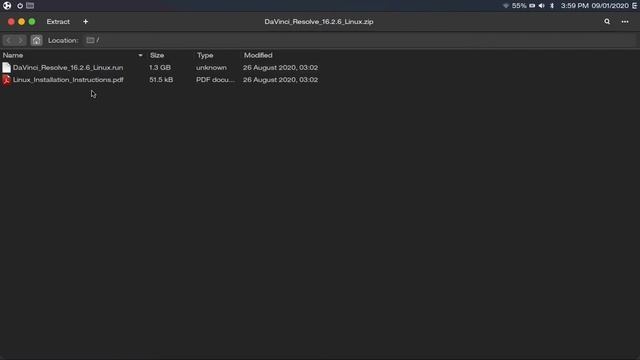Click the modified date of the PDF file
Screen dimensions: 640x360
[280, 80]
